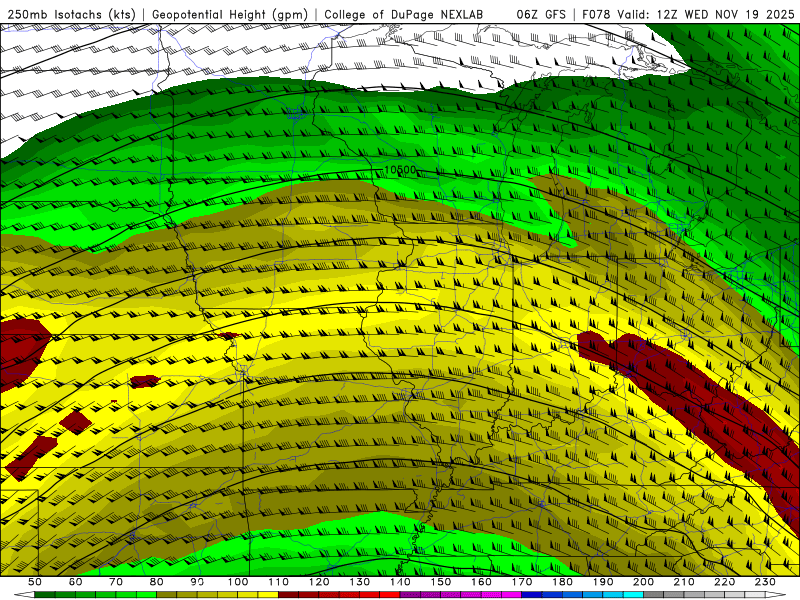Viewport: 800px width, 600px height.
Task: Click the '06Z GFS' model run label
Action: point(541,15)
